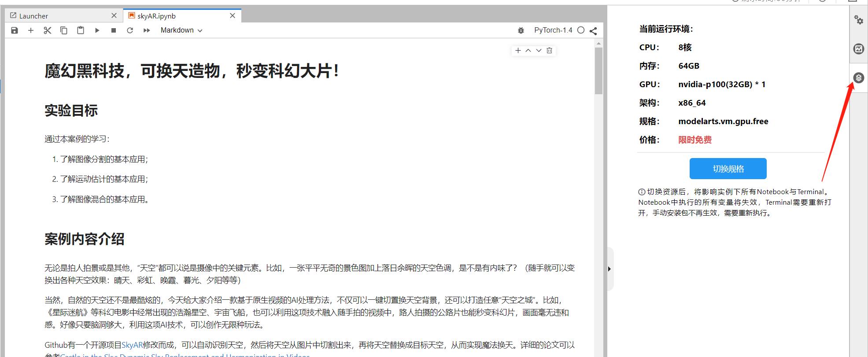Click the 了解图像混合的基本应用 list item
The height and width of the screenshot is (357, 868).
[x=104, y=199]
